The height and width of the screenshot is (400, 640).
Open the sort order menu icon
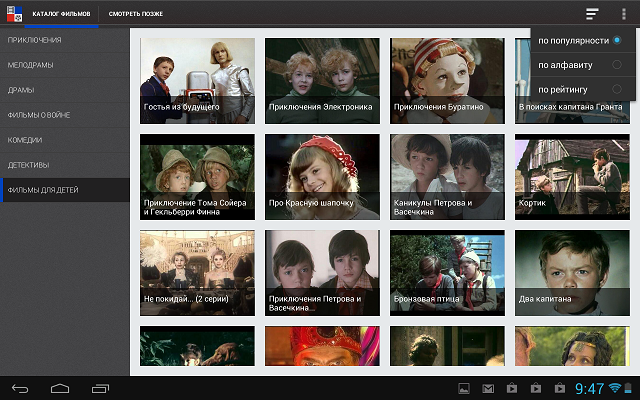[x=592, y=14]
